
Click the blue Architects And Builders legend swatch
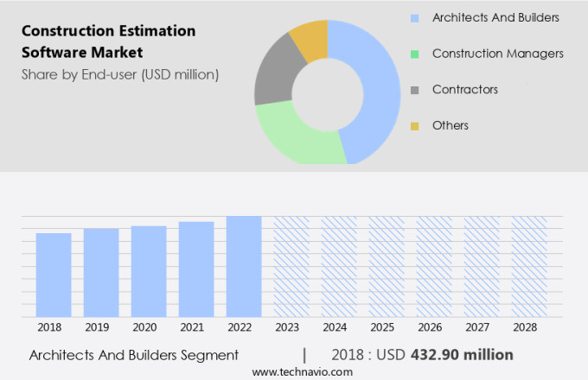click(415, 17)
